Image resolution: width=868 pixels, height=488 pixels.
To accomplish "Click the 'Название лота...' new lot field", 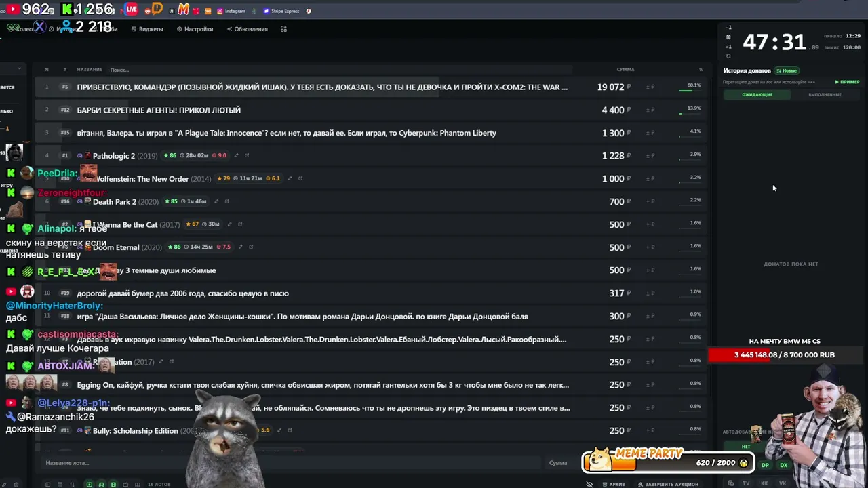I will pos(292,463).
